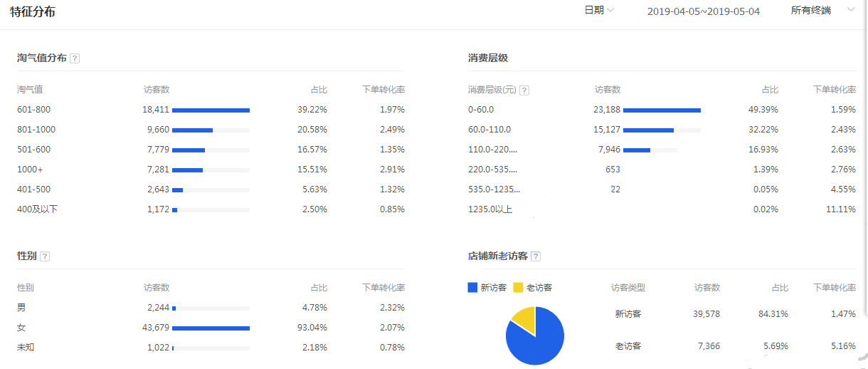Click visitor count 7,366 for 老访客
Screen dimensions: 868x369
[x=709, y=346]
